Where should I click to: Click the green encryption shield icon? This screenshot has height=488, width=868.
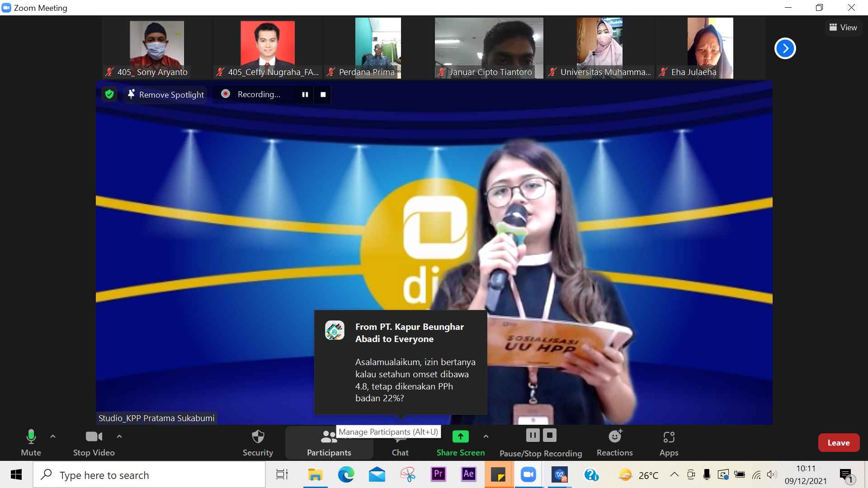[x=109, y=94]
